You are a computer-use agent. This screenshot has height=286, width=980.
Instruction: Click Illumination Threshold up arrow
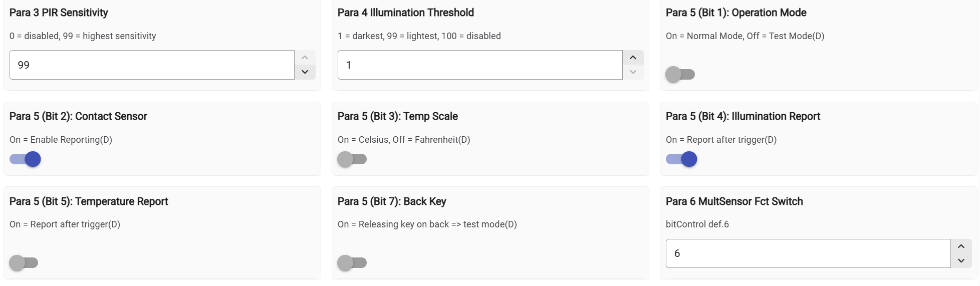[x=633, y=58]
